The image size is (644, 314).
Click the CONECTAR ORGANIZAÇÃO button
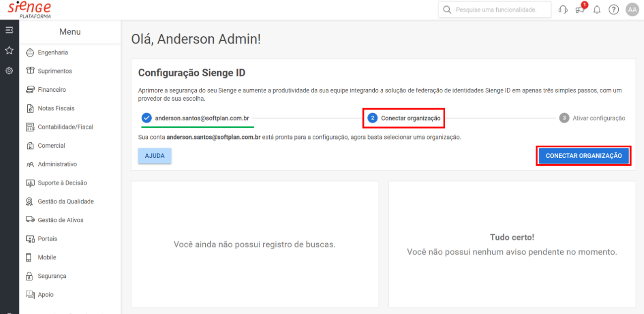click(583, 155)
